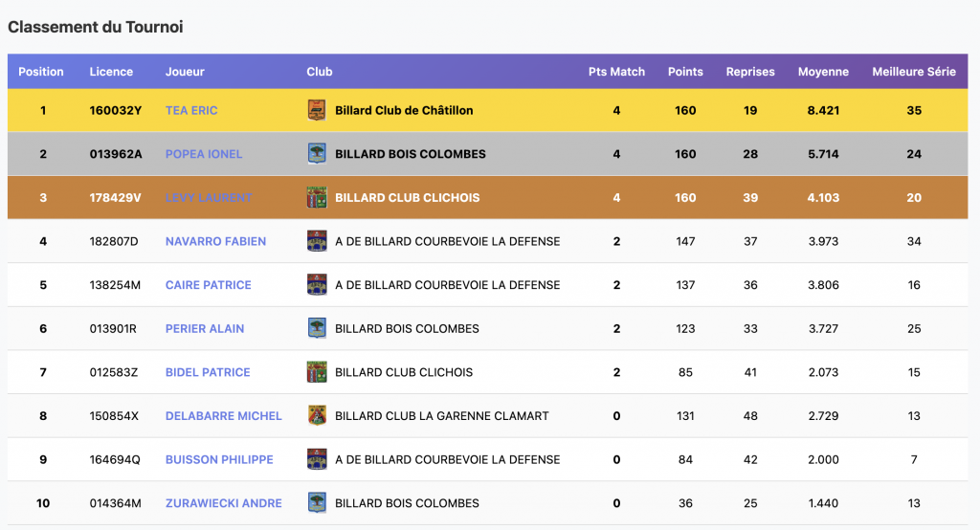Click club crest in BUISSON PHILIPPE row
980x530 pixels.
tap(317, 460)
